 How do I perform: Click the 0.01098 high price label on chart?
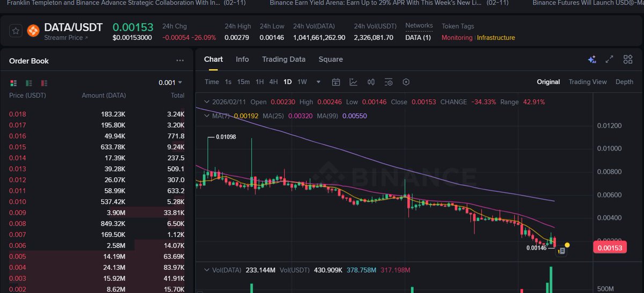tap(225, 137)
